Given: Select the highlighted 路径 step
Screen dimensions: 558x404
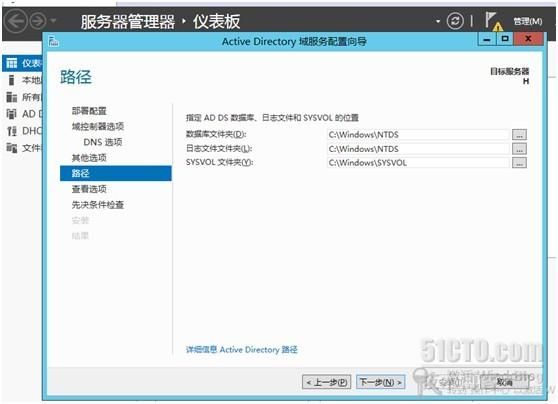Looking at the screenshot, I should (x=116, y=173).
